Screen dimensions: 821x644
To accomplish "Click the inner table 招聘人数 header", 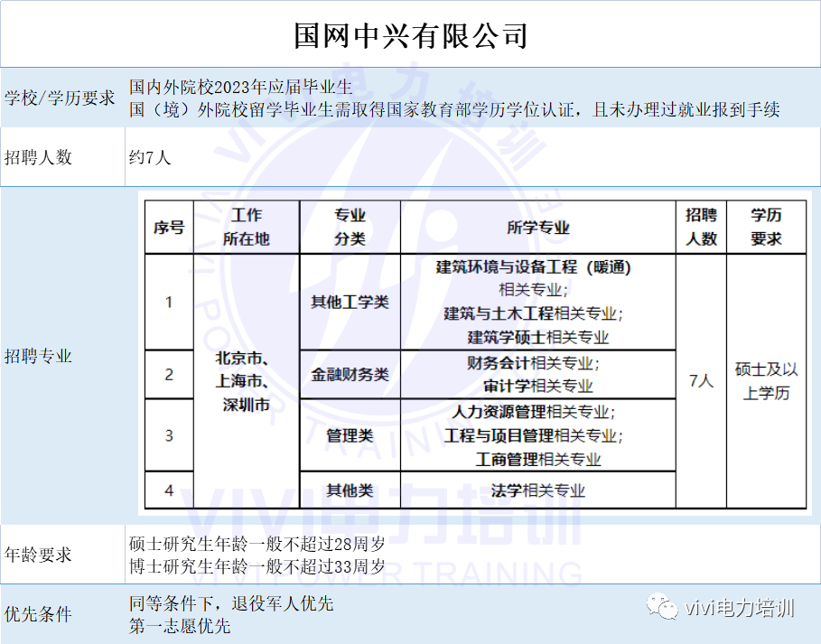I will [701, 227].
